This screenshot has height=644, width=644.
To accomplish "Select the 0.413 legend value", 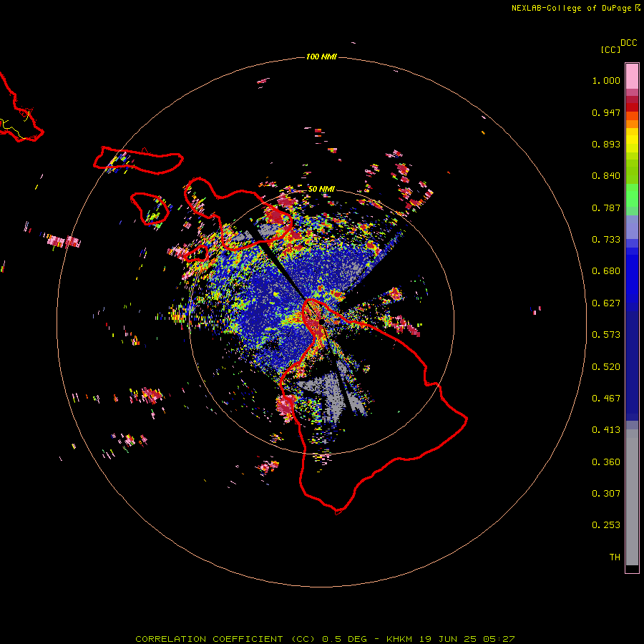I will 606,430.
